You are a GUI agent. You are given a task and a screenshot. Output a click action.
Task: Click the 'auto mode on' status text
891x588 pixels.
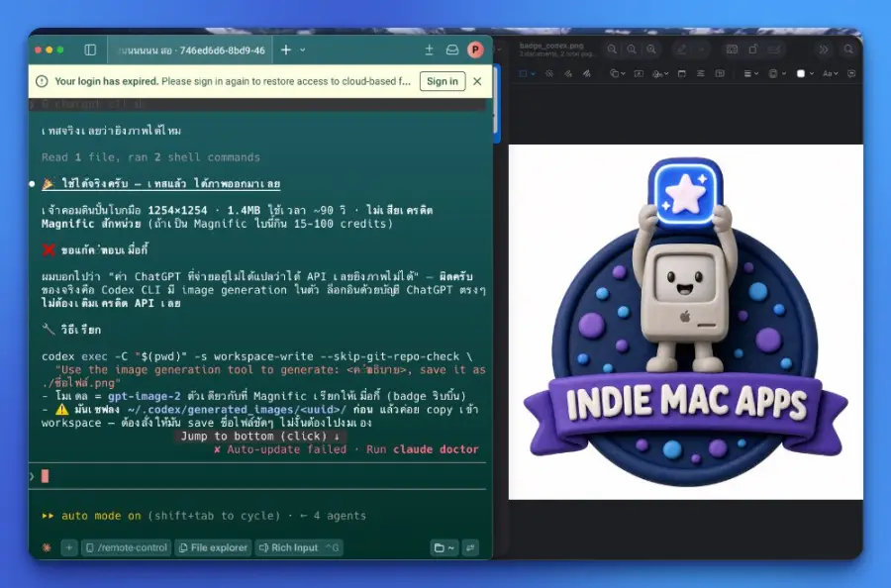(x=101, y=516)
